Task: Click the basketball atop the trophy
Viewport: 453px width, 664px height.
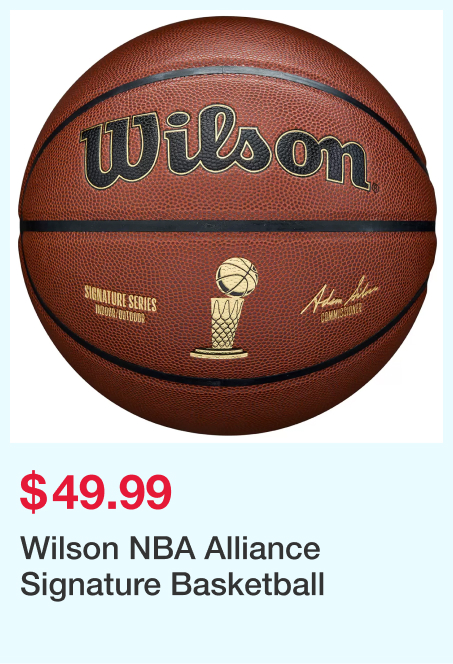Action: [237, 277]
